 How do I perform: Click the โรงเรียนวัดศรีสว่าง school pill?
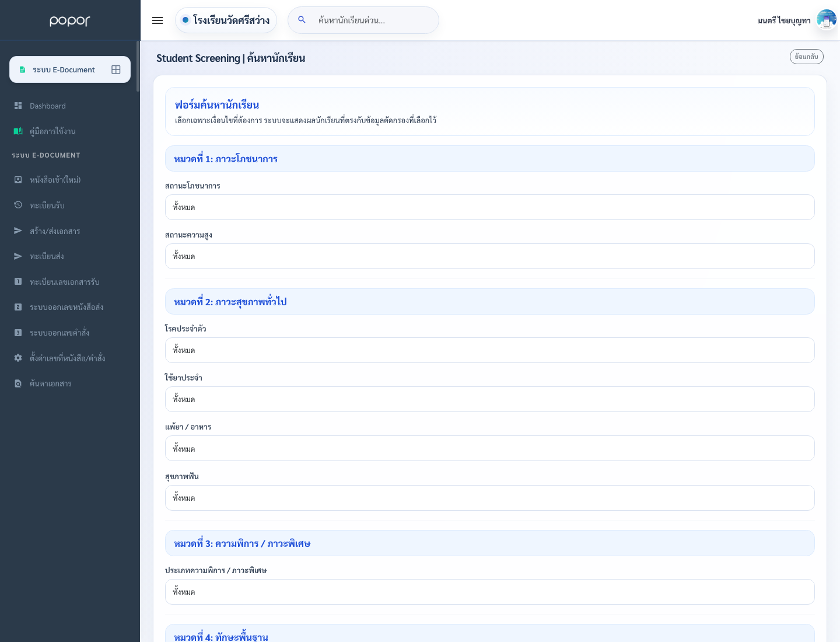[x=226, y=20]
